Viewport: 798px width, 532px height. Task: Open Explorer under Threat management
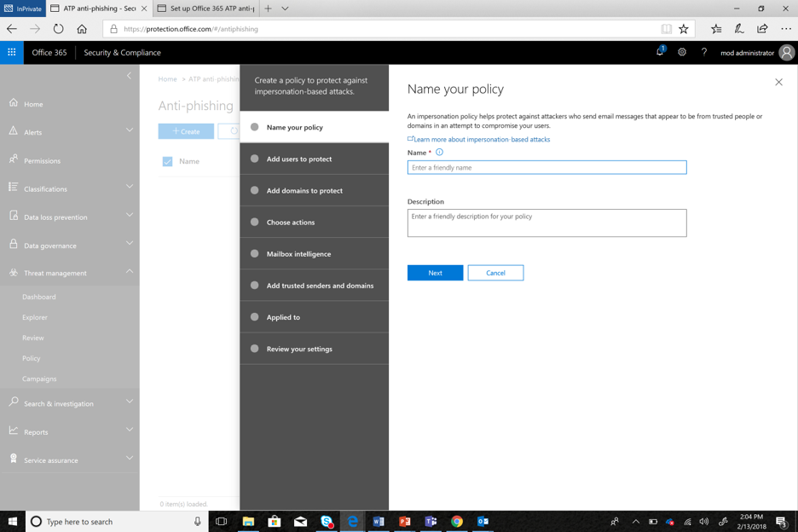(x=35, y=317)
